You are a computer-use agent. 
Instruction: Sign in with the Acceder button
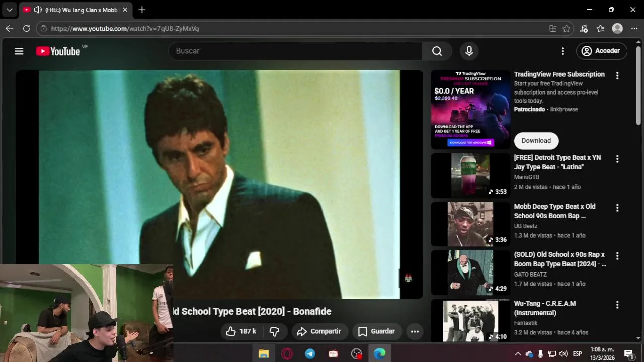(x=602, y=51)
